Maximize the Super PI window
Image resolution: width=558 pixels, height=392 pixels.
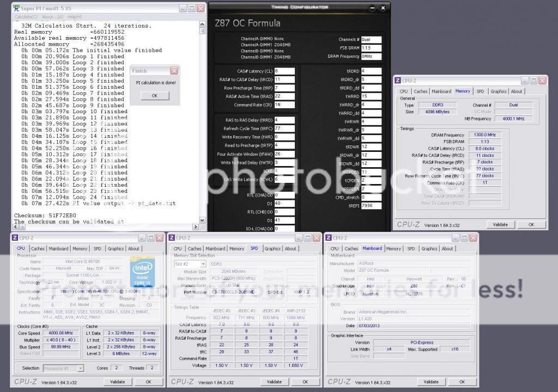tap(191, 8)
